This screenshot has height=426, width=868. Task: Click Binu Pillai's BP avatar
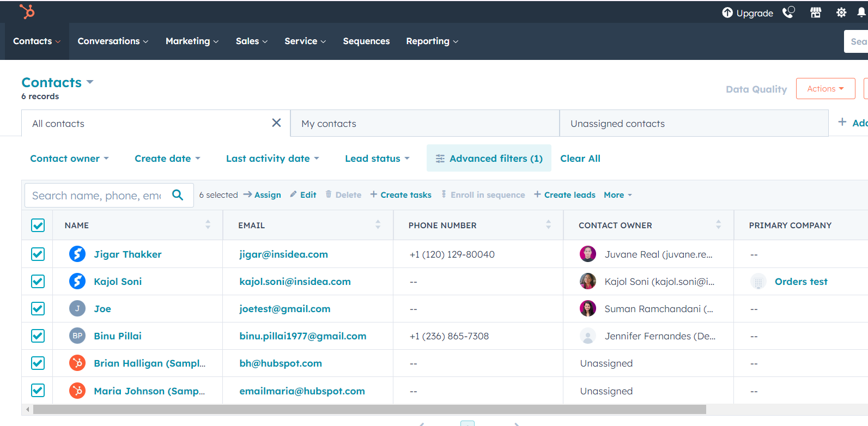[x=77, y=336]
